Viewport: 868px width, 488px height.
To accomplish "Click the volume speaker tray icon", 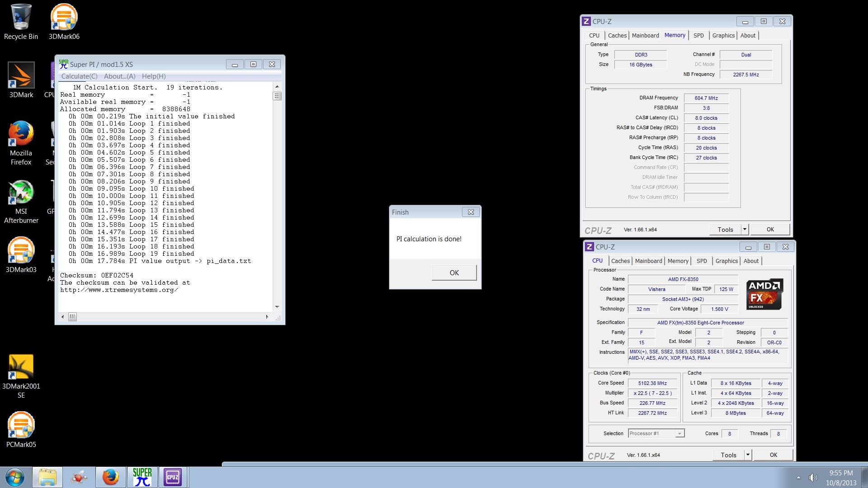I will click(x=813, y=478).
